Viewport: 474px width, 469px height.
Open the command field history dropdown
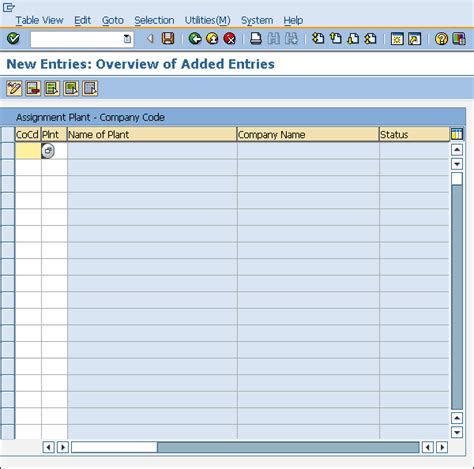click(127, 39)
